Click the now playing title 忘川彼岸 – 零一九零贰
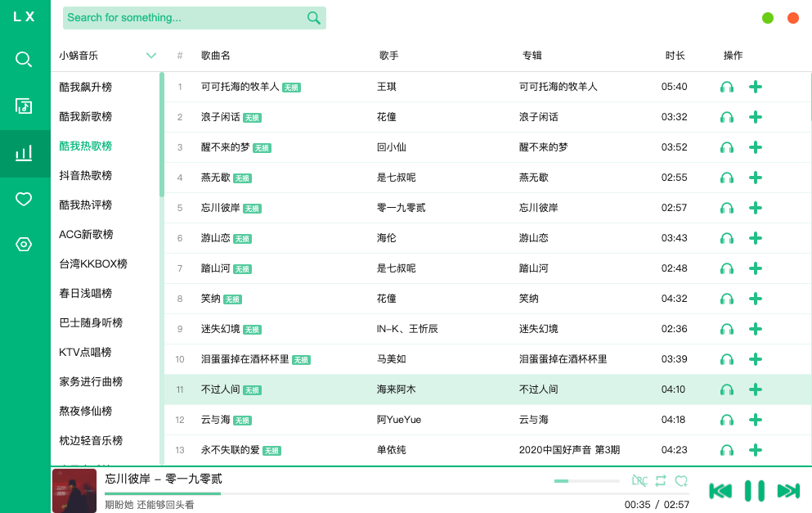The width and height of the screenshot is (812, 513). [x=164, y=479]
